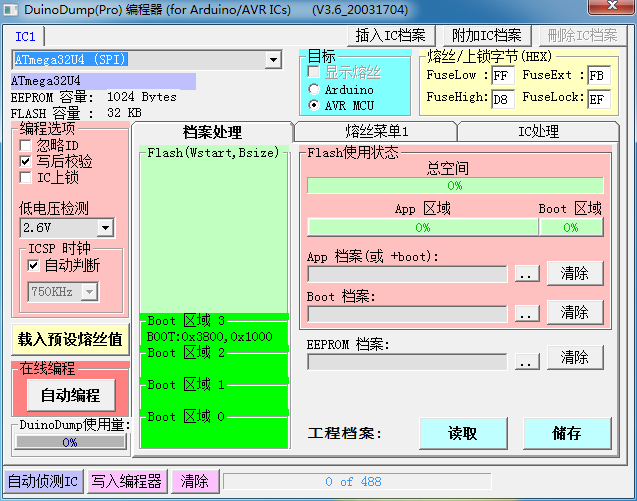Click the 写入编程器 button
Image resolution: width=637 pixels, height=501 pixels.
[x=127, y=481]
